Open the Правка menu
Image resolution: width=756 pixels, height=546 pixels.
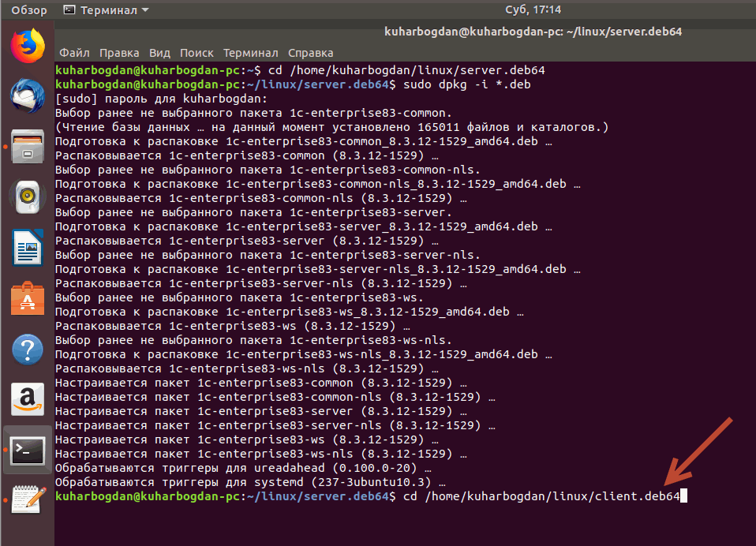pyautogui.click(x=119, y=53)
